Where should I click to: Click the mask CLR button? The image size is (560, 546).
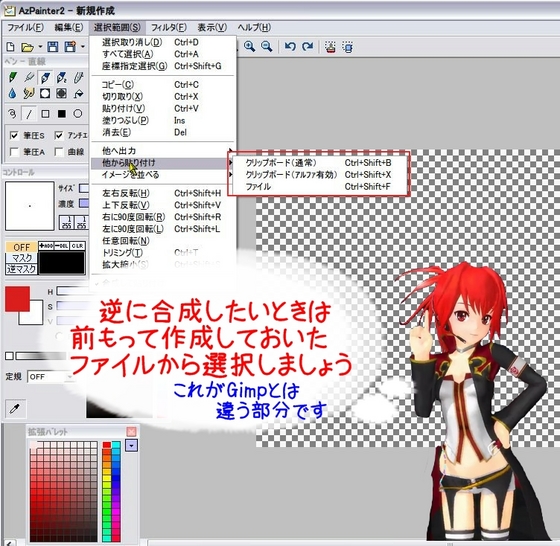click(x=77, y=246)
